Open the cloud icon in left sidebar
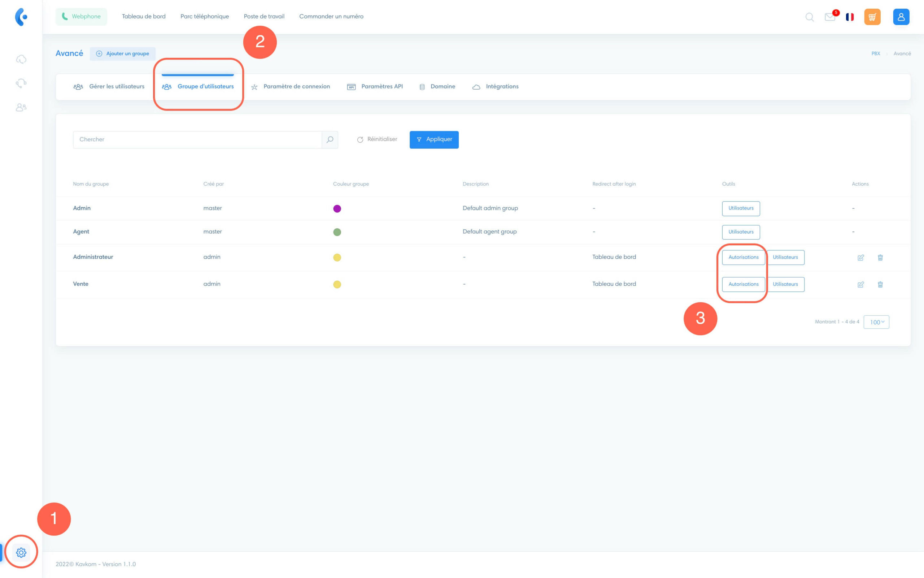This screenshot has width=924, height=578. coord(21,59)
